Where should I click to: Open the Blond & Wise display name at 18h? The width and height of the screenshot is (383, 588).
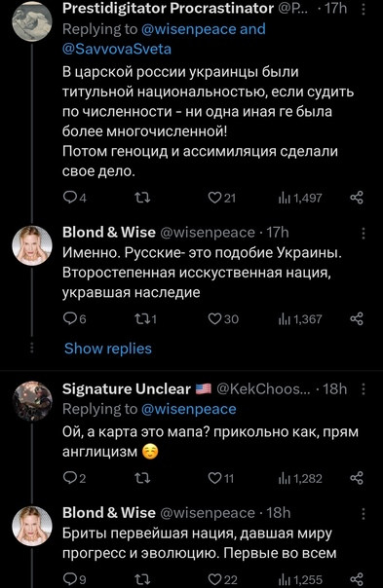[x=109, y=513]
